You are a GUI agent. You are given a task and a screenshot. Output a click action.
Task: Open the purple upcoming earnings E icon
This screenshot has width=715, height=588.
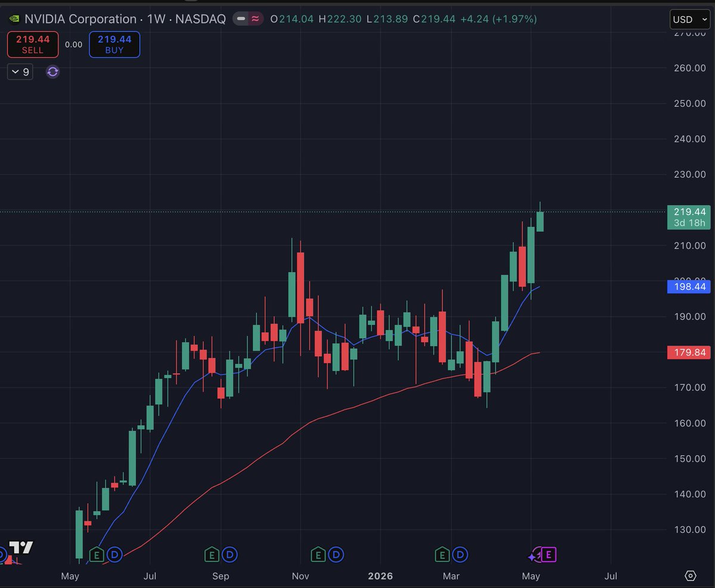[549, 555]
